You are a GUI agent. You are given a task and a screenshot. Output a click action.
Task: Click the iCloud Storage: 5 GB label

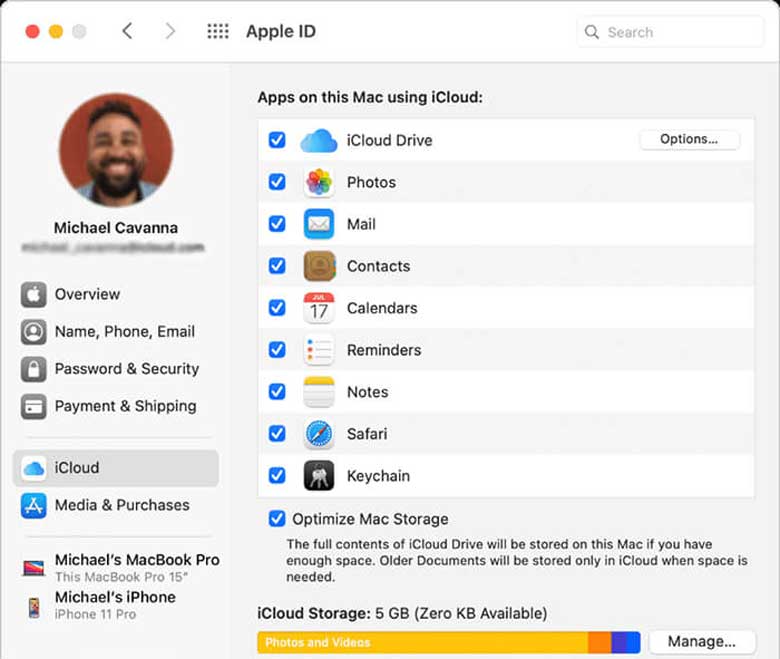pos(402,614)
